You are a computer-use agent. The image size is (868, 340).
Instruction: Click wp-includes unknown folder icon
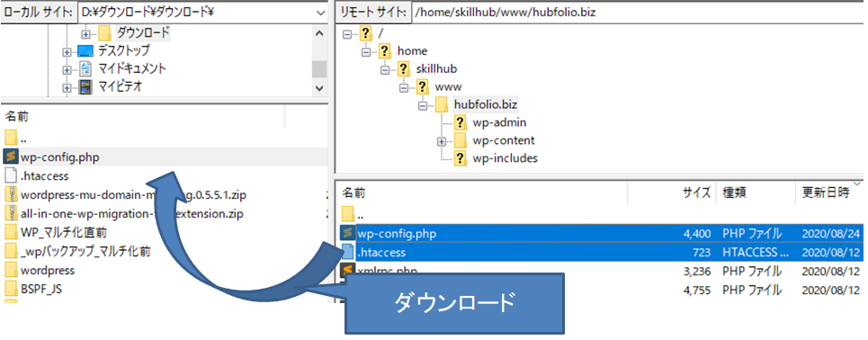click(461, 158)
